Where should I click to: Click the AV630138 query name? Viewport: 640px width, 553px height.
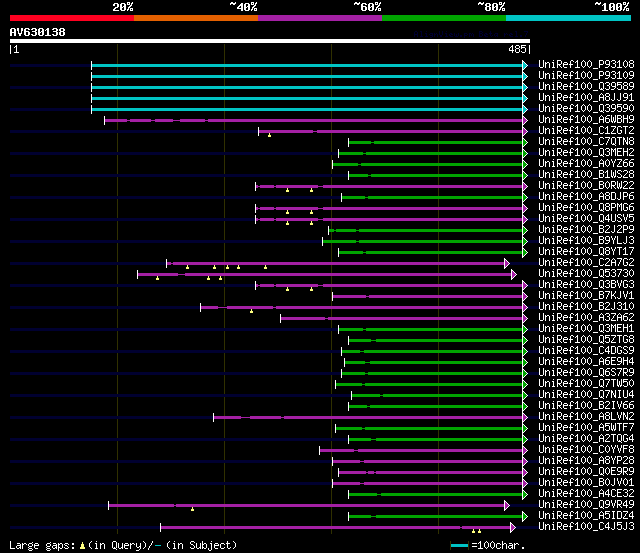[38, 32]
